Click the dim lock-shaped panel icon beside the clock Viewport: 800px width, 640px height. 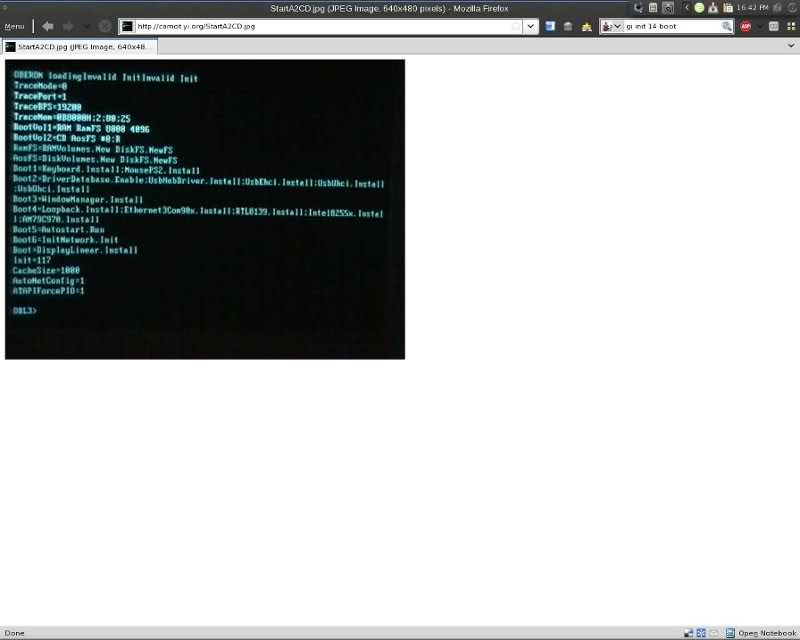[x=778, y=8]
